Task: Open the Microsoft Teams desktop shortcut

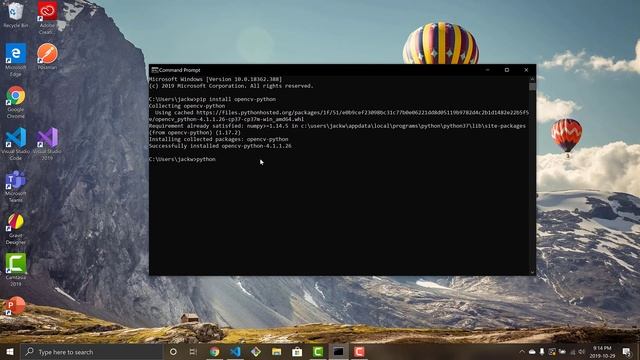Action: (x=16, y=186)
